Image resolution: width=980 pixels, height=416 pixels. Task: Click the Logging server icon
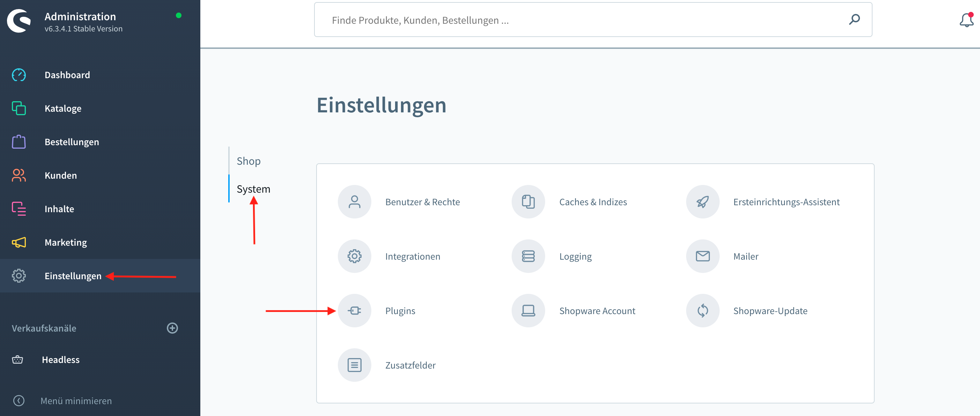(x=528, y=256)
